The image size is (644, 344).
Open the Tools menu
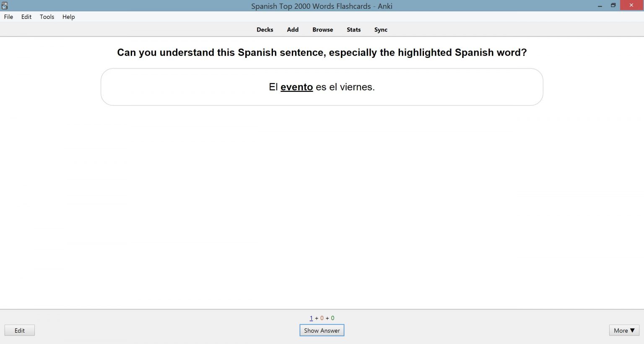pos(47,17)
